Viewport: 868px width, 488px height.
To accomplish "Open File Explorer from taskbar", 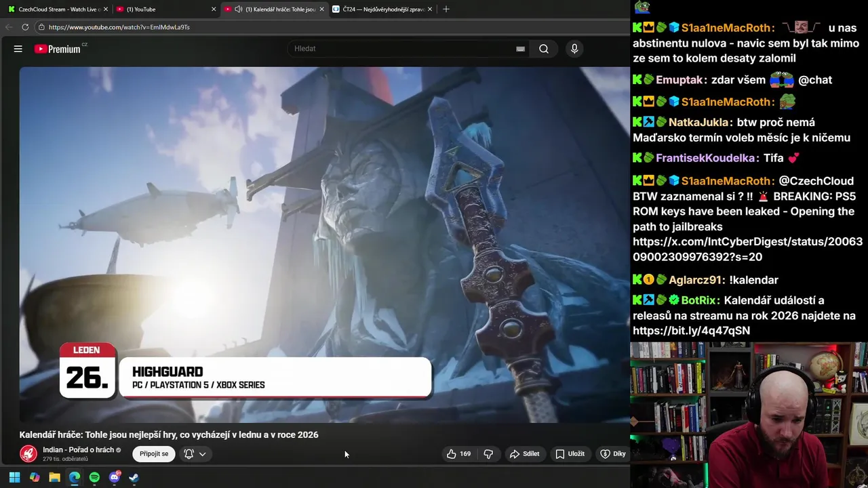I will pyautogui.click(x=54, y=477).
